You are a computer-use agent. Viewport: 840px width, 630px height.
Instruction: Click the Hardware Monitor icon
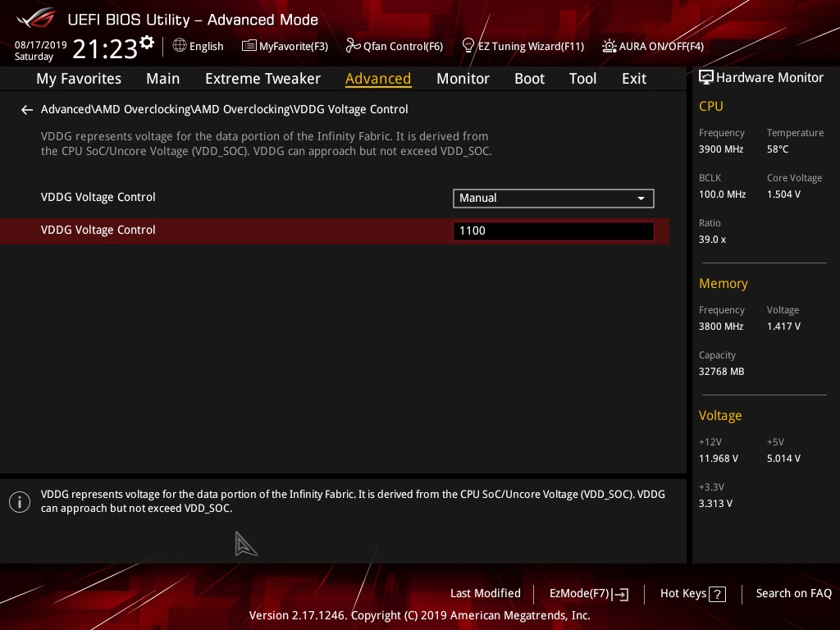(x=706, y=78)
